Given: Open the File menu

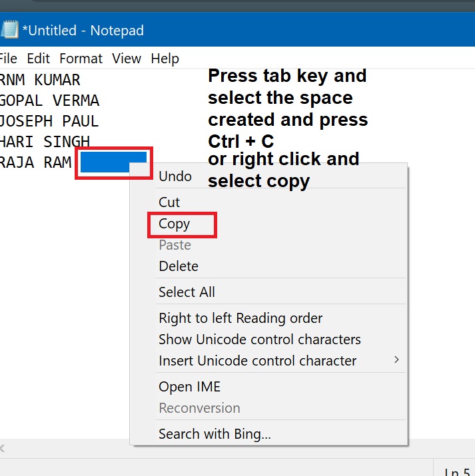Looking at the screenshot, I should click(x=8, y=59).
